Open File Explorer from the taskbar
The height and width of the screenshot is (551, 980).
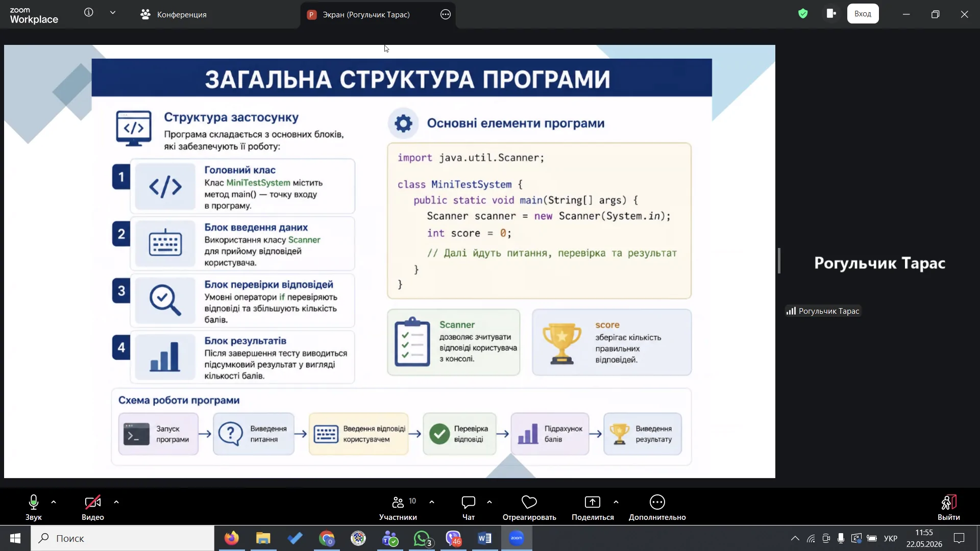click(x=263, y=538)
